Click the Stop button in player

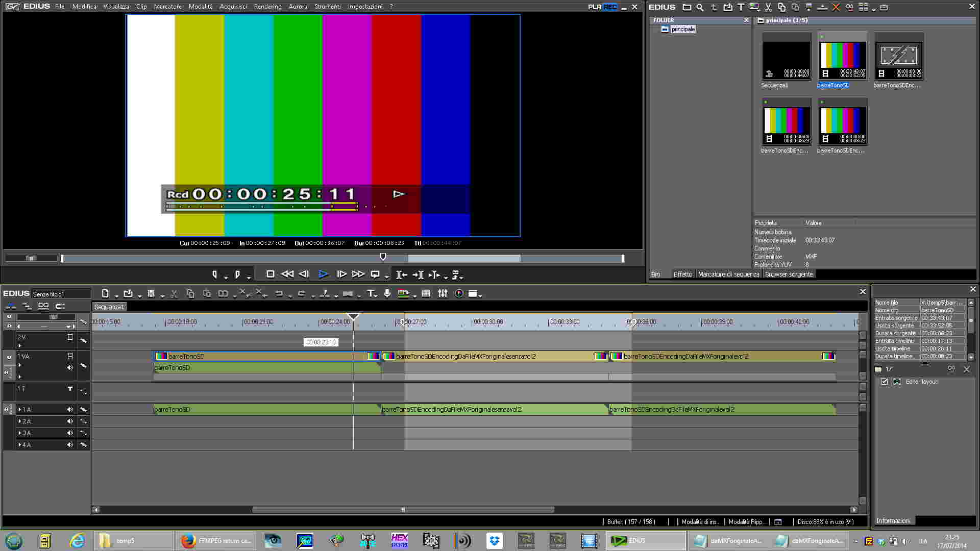point(271,274)
